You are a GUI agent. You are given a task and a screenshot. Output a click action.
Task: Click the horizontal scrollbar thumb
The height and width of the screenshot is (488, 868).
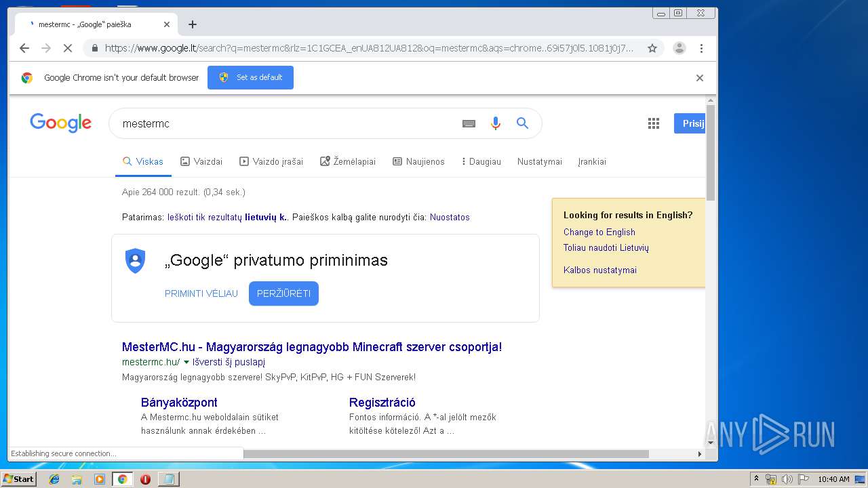tap(446, 453)
